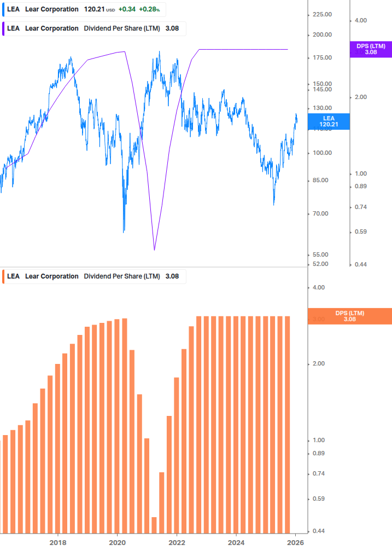Click the orange Dividend Per Share legend

coord(93,276)
